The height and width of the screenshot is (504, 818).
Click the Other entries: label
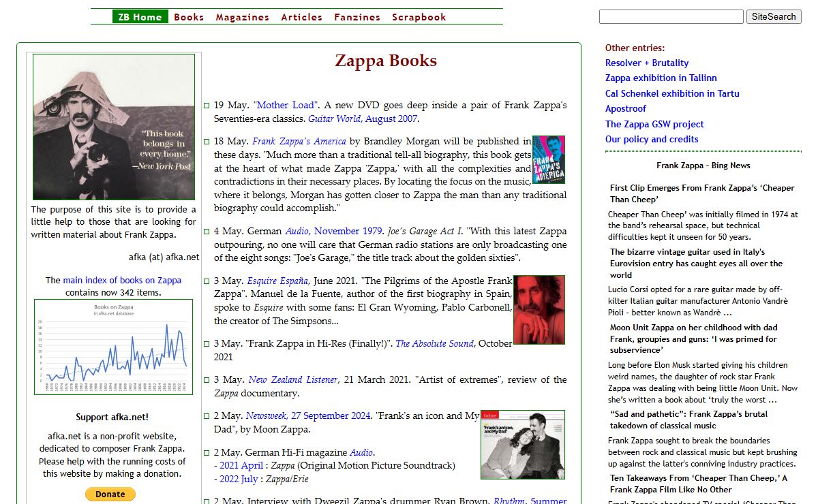pos(635,48)
